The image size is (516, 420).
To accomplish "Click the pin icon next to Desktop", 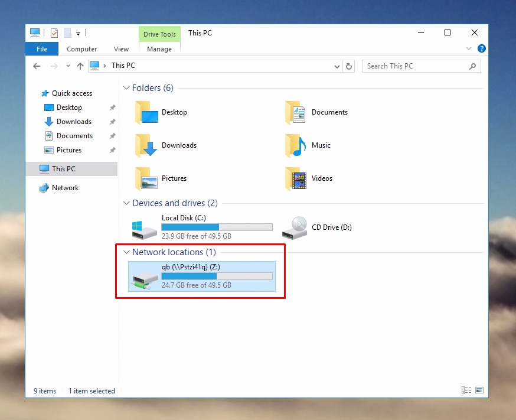I will tap(113, 108).
